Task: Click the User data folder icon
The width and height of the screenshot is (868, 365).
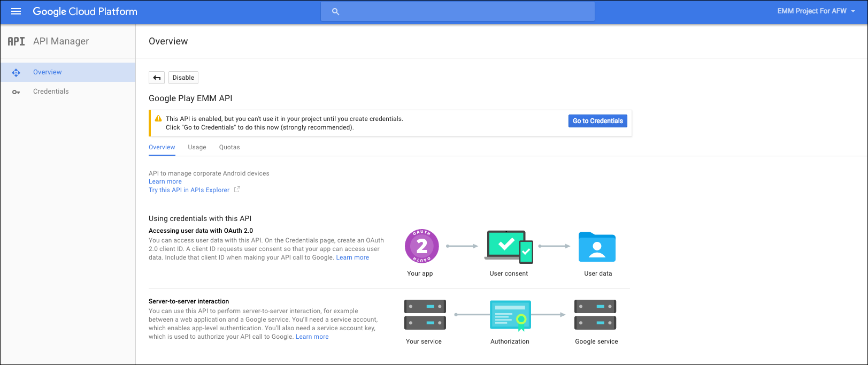Action: point(597,247)
